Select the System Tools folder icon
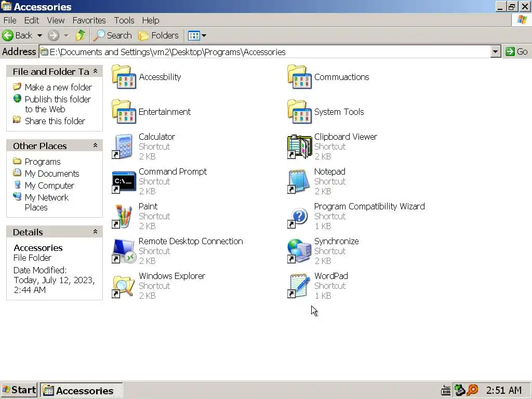Screen dimensions: 532x399 (x=299, y=112)
